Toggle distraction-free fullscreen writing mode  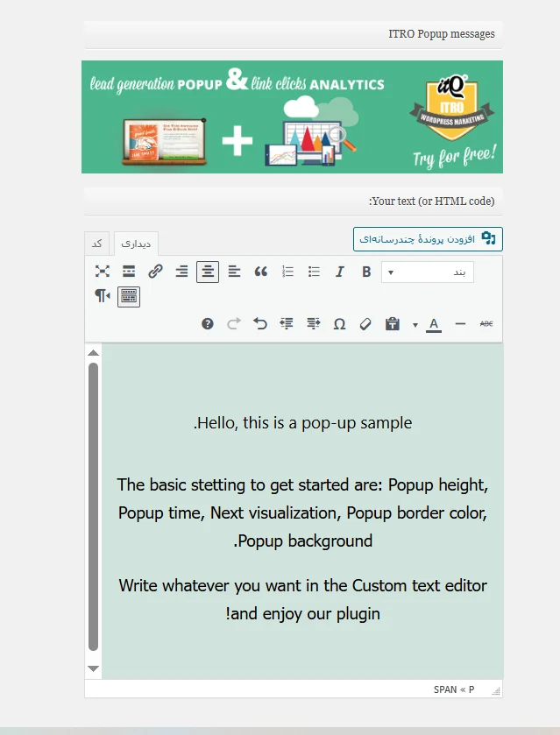tap(103, 272)
